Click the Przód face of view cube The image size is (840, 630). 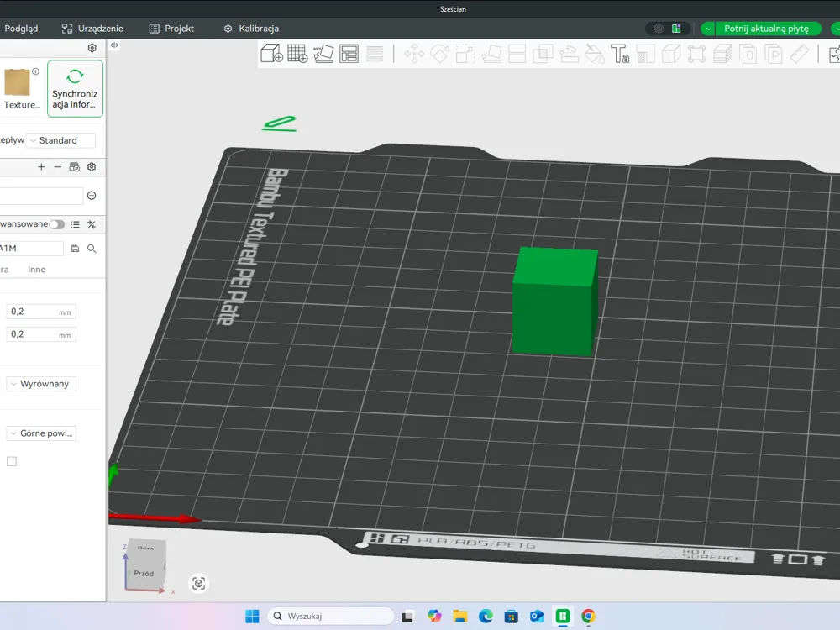tap(144, 573)
